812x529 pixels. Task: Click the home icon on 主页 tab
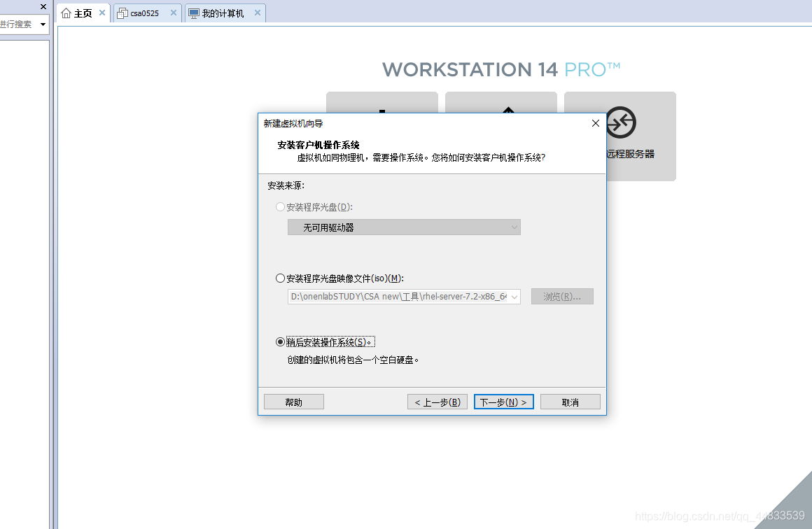(x=66, y=13)
